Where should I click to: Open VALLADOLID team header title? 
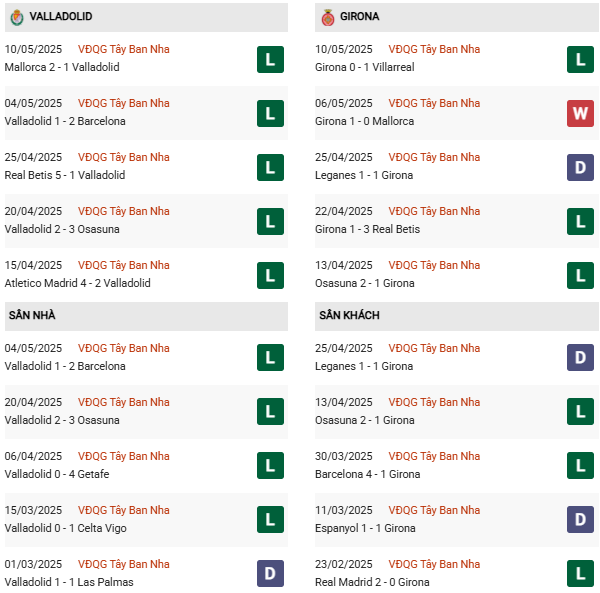tap(61, 16)
